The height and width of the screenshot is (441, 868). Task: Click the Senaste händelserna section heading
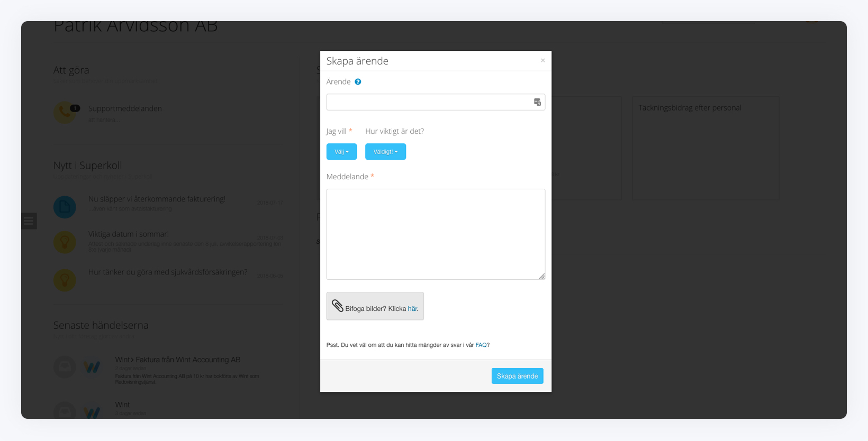click(x=101, y=325)
